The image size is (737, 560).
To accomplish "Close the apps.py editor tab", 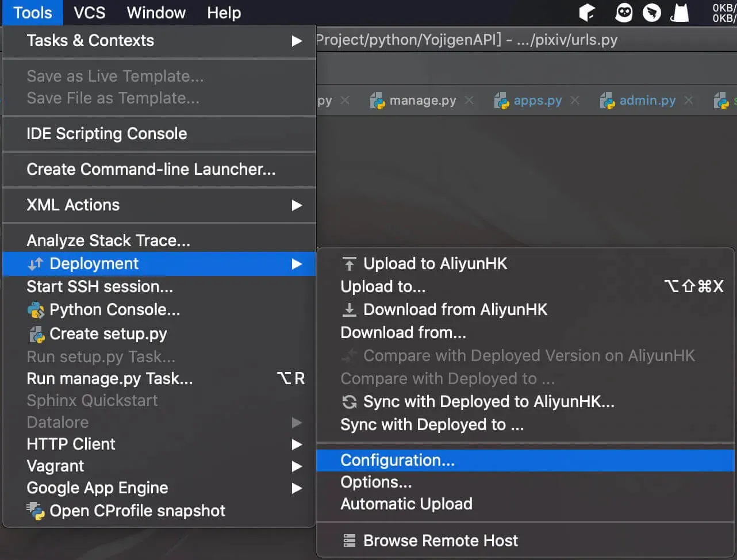I will [x=574, y=101].
